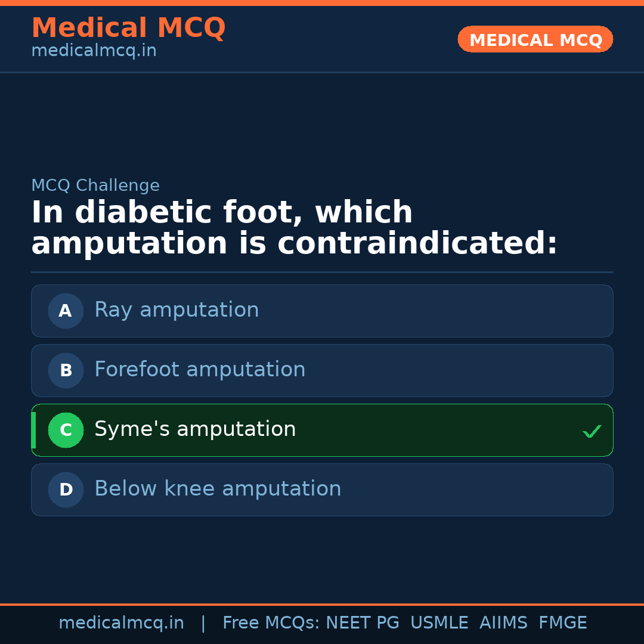Click FMGE in the footer
Image resolution: width=644 pixels, height=644 pixels.
[562, 623]
